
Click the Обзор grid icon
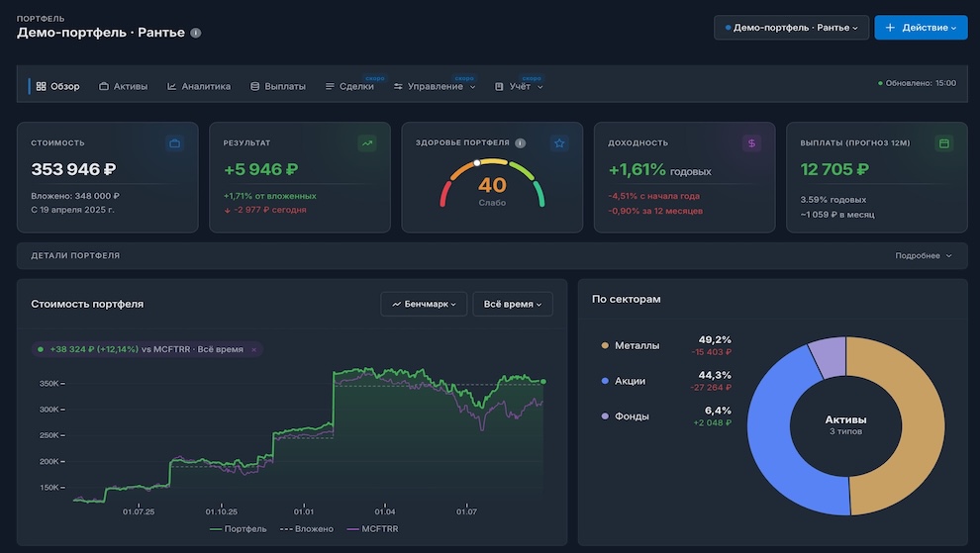click(x=42, y=86)
